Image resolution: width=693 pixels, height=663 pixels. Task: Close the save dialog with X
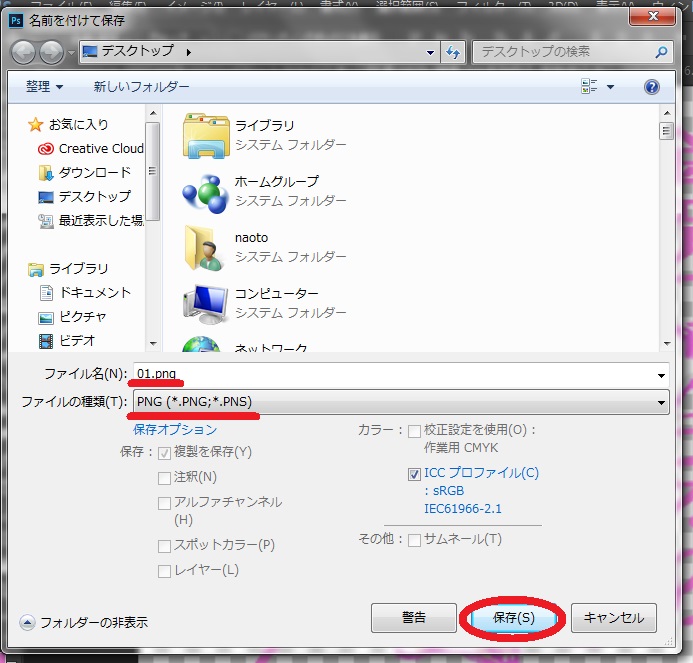[x=653, y=17]
